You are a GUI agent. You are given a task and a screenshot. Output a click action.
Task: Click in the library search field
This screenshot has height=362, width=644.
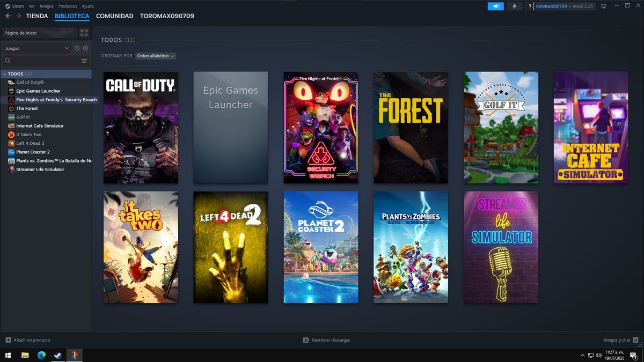46,61
